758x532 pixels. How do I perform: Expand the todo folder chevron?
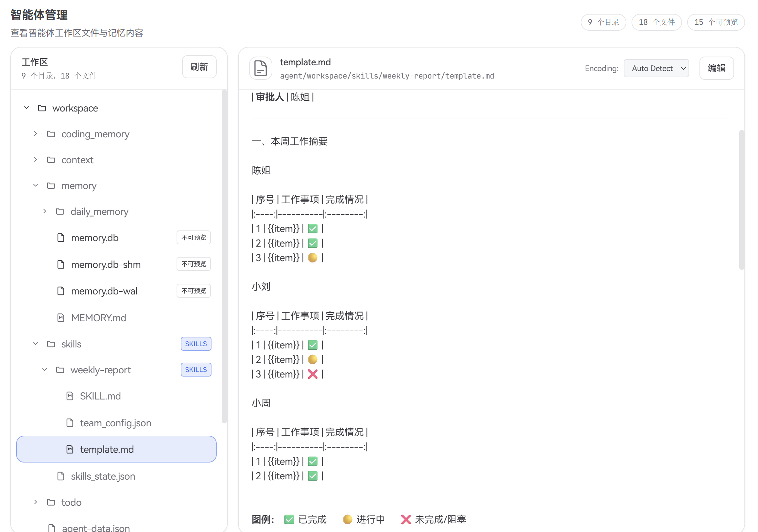(x=36, y=502)
